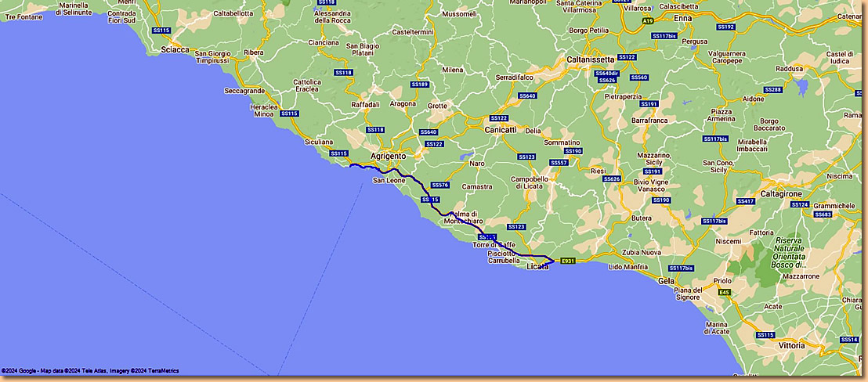Screen dimensions: 868x382
Task: Click the Caltabellotta label
Action: (x=233, y=13)
